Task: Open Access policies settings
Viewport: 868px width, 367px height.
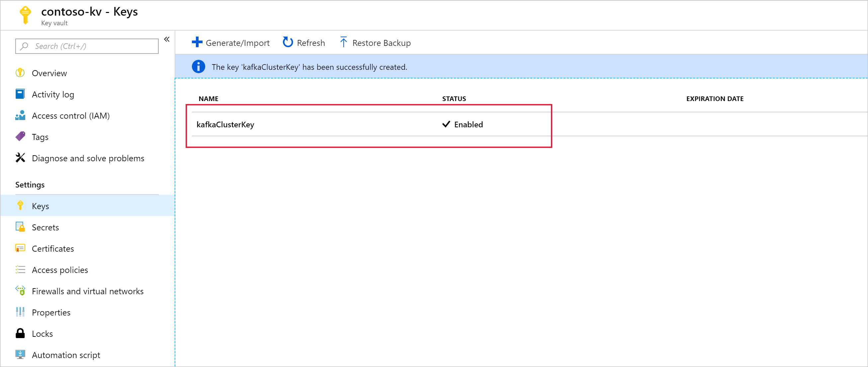Action: [60, 269]
